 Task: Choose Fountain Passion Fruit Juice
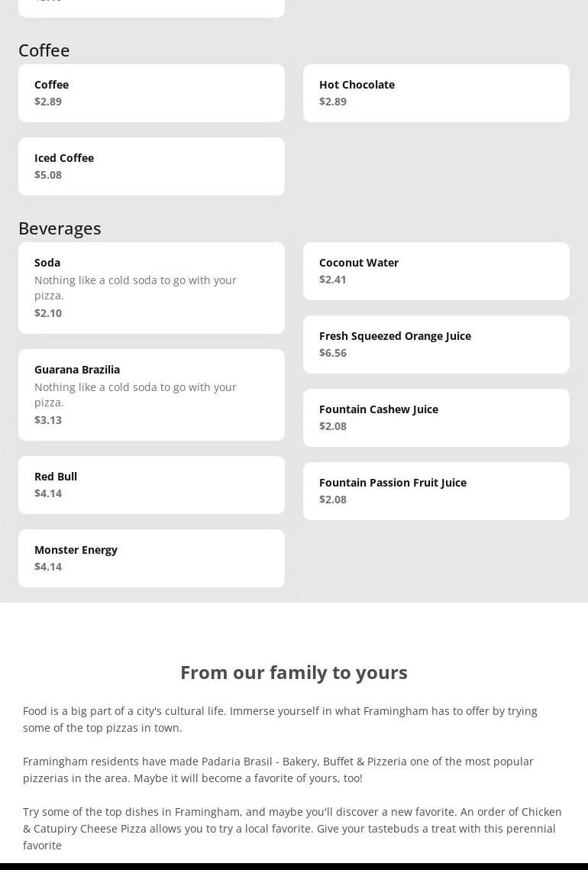coord(436,491)
